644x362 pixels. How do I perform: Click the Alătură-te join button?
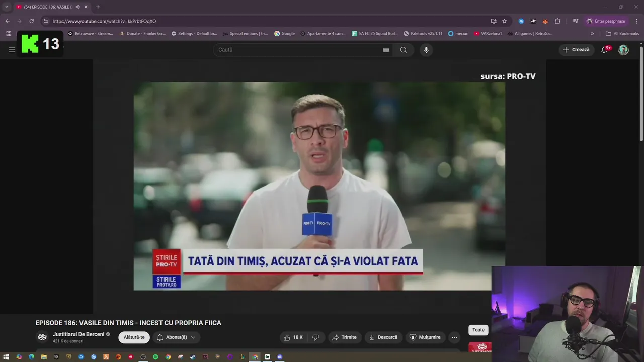pyautogui.click(x=134, y=337)
